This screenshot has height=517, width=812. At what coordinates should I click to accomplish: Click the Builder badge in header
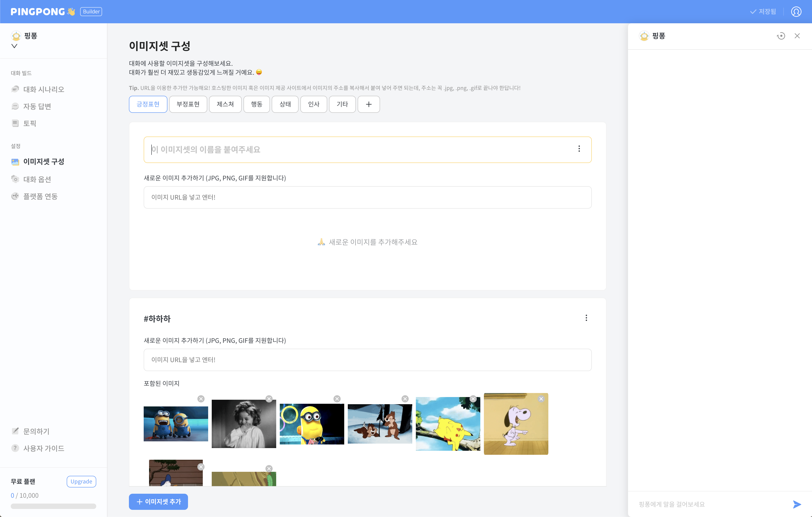pos(91,11)
